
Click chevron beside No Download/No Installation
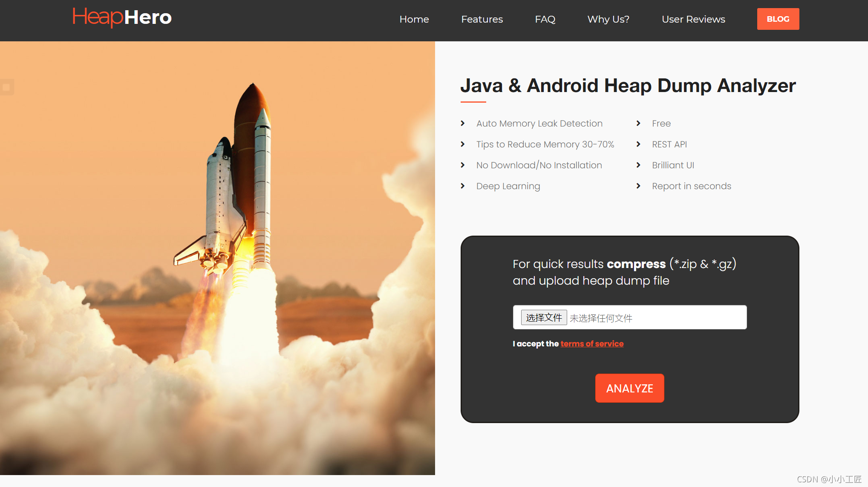tap(463, 165)
